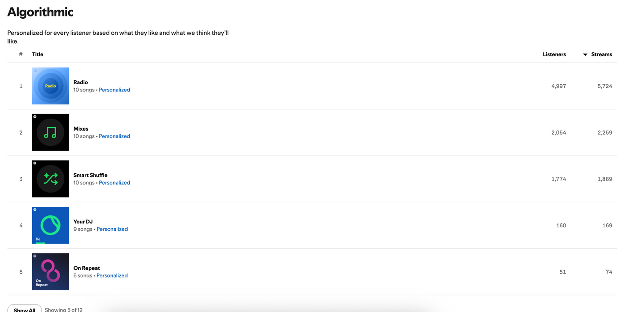Select the Radio playlist title

81,82
